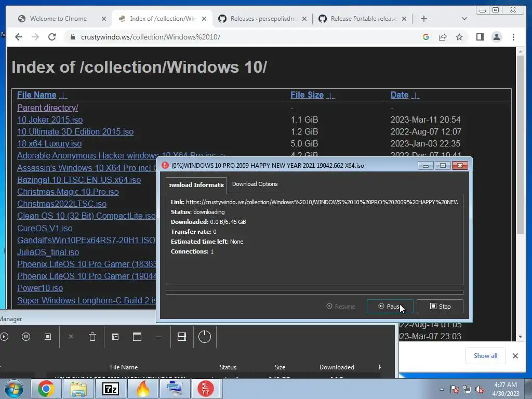Image resolution: width=532 pixels, height=399 pixels.
Task: Click the page vertical scrollbar thumb
Action: [520, 144]
